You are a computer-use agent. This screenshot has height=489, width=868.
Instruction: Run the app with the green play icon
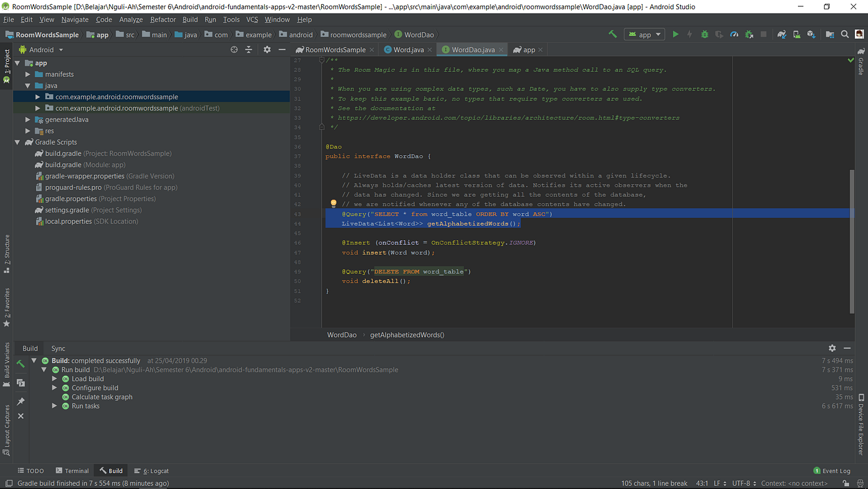(675, 34)
